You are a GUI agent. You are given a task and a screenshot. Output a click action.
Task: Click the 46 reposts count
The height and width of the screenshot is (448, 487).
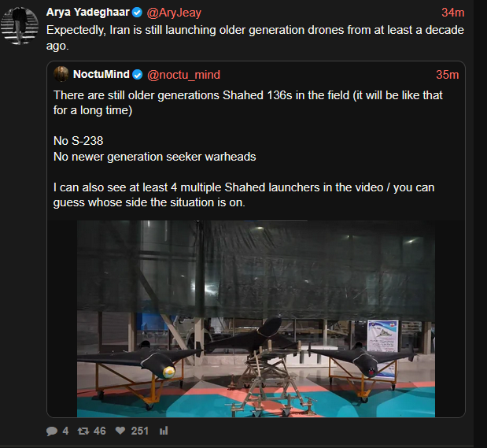coord(99,431)
